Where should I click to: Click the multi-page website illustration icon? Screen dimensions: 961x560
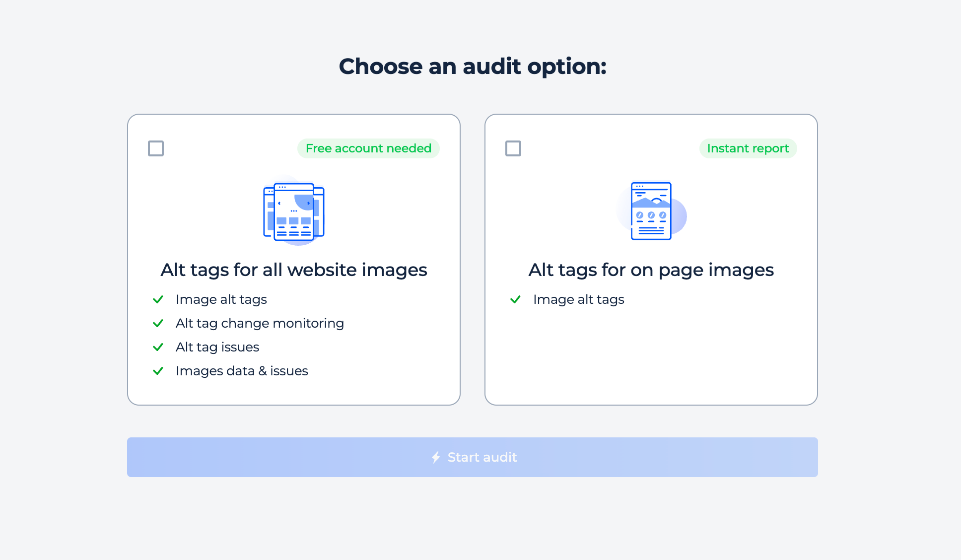click(x=294, y=210)
